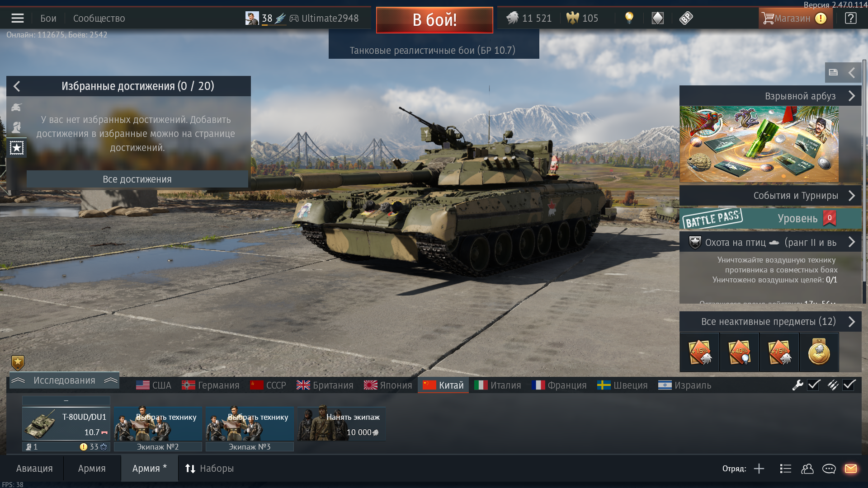Open the contacts friends icon
Viewport: 868px width, 488px height.
coord(807,469)
